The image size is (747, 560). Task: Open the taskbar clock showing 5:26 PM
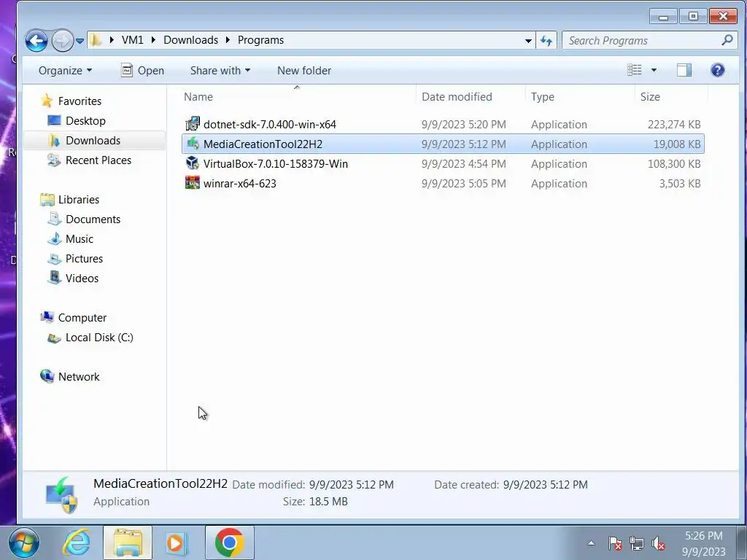pos(703,543)
